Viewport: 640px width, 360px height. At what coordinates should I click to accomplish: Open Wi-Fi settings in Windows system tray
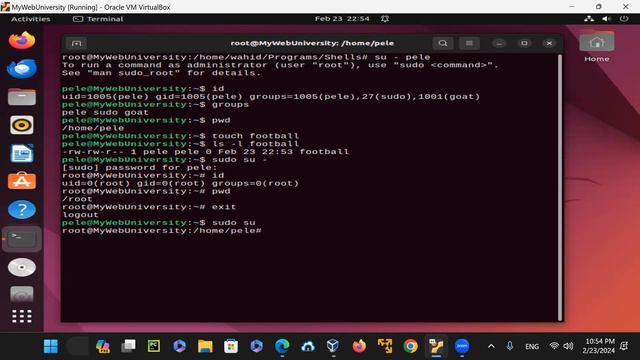click(x=554, y=346)
